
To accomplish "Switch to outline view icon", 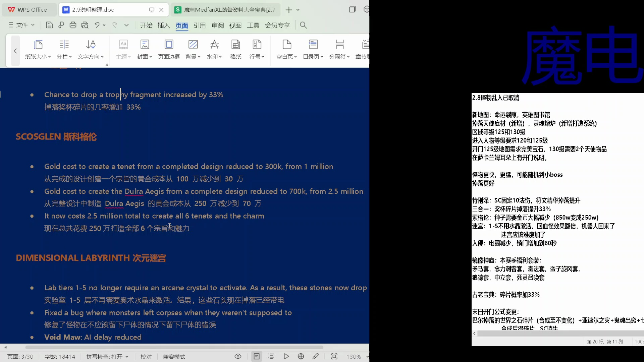I will pos(271,357).
